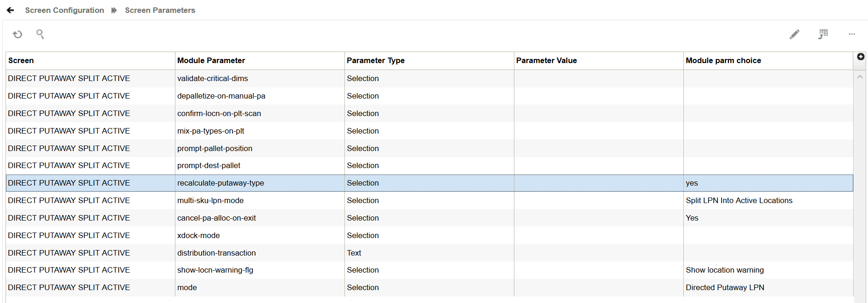868x303 pixels.
Task: Select the depalletize-on-manual-pa row
Action: pos(429,96)
